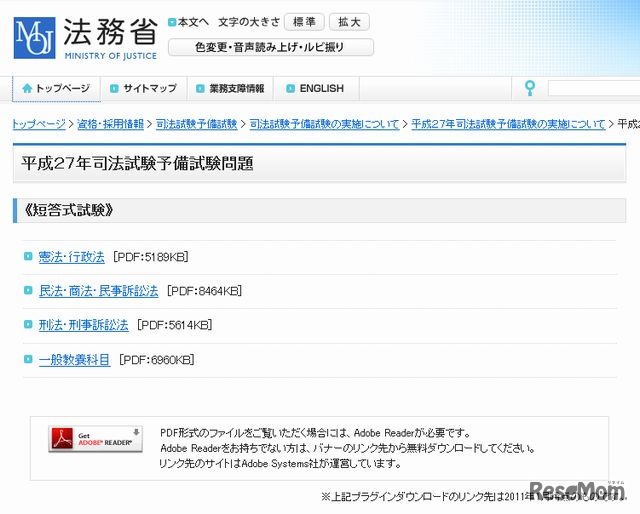Click the square icon before 業務支障情報
The height and width of the screenshot is (514, 640).
click(x=200, y=88)
